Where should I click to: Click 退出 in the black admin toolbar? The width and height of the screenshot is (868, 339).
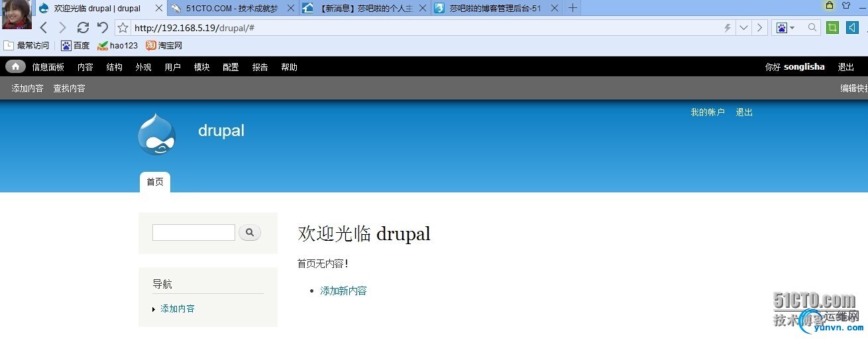tap(846, 67)
